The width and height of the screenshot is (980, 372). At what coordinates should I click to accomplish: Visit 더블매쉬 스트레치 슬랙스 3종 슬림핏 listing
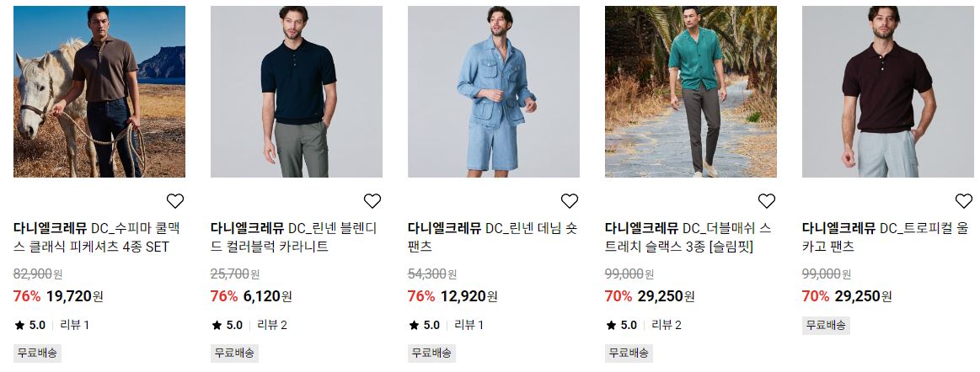[688, 237]
